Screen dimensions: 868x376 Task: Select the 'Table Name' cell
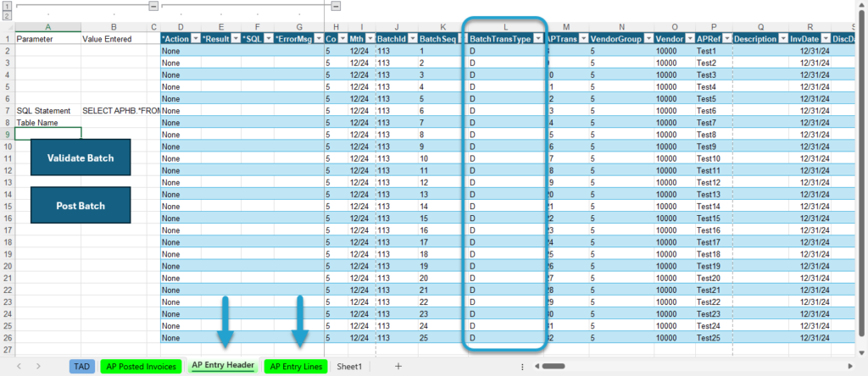click(x=47, y=122)
